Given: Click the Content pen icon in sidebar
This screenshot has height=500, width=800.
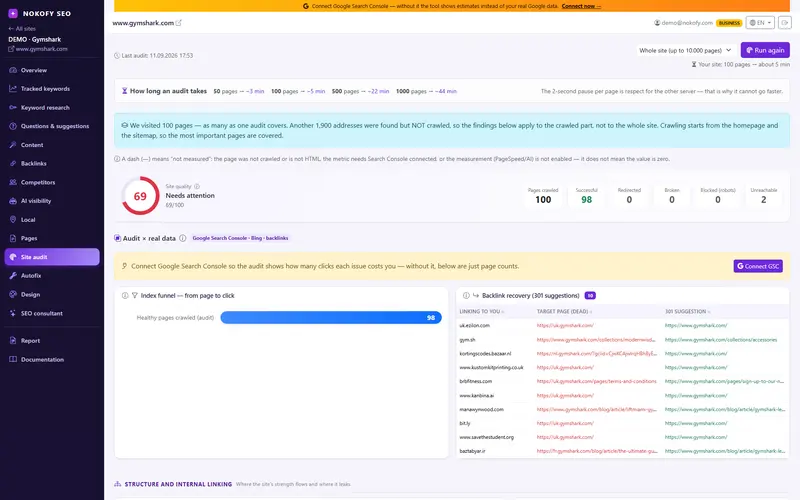Looking at the screenshot, I should tap(13, 145).
